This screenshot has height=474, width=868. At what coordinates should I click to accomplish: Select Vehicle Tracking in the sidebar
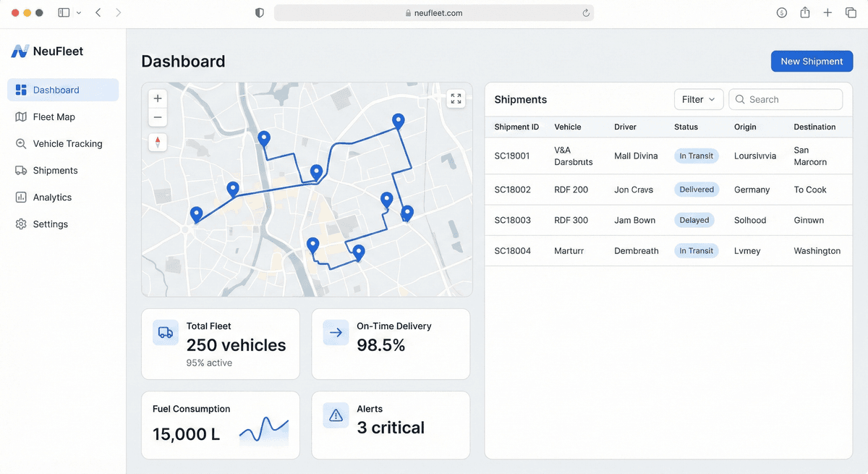67,143
